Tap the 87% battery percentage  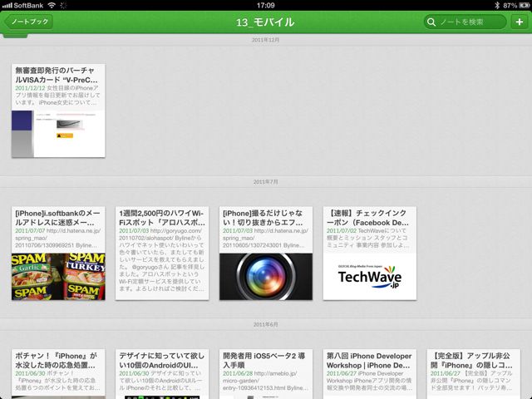click(x=510, y=6)
